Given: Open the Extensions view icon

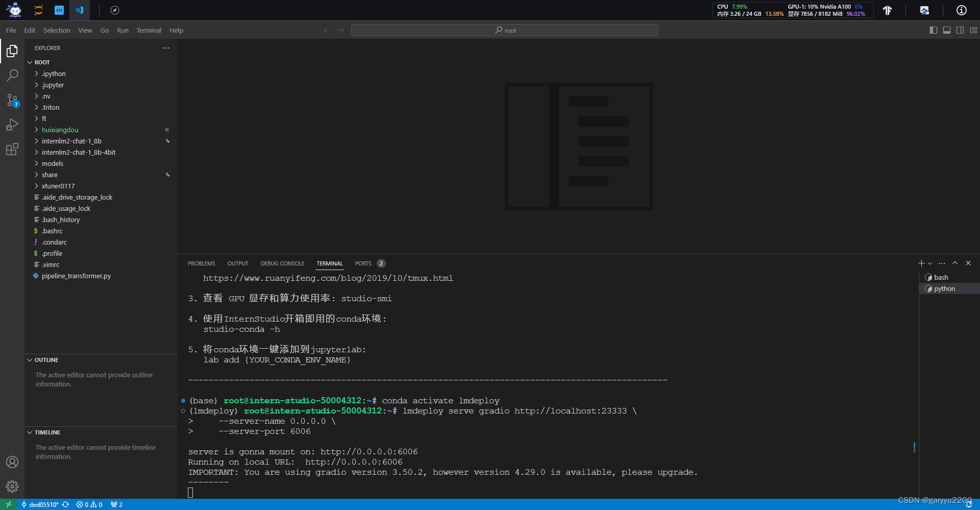Looking at the screenshot, I should tap(12, 149).
